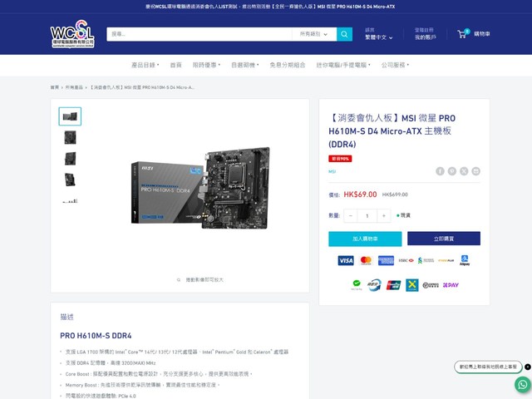Screen dimensions: 532x399
Task: Open WhatsApp chat bubble icon
Action: [523, 384]
